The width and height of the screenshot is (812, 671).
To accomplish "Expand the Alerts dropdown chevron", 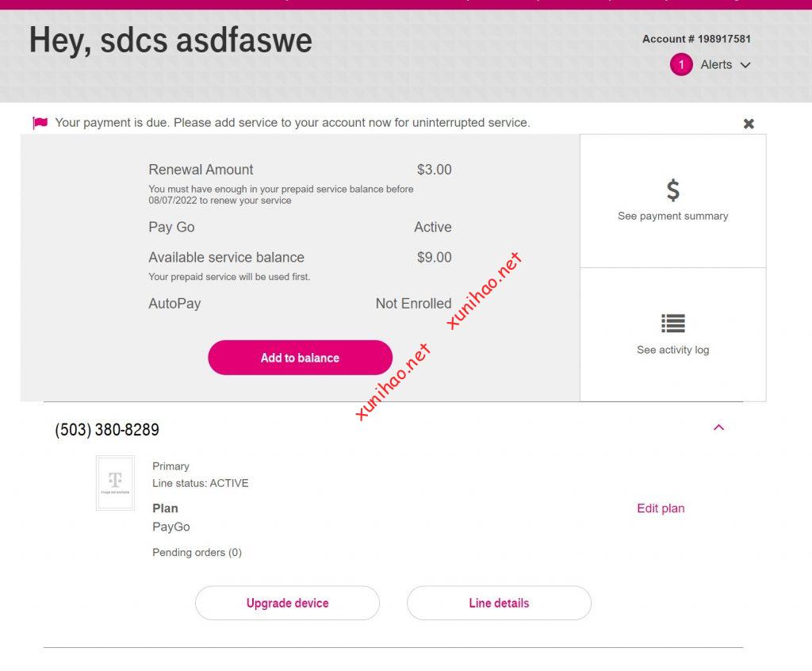I will click(745, 65).
